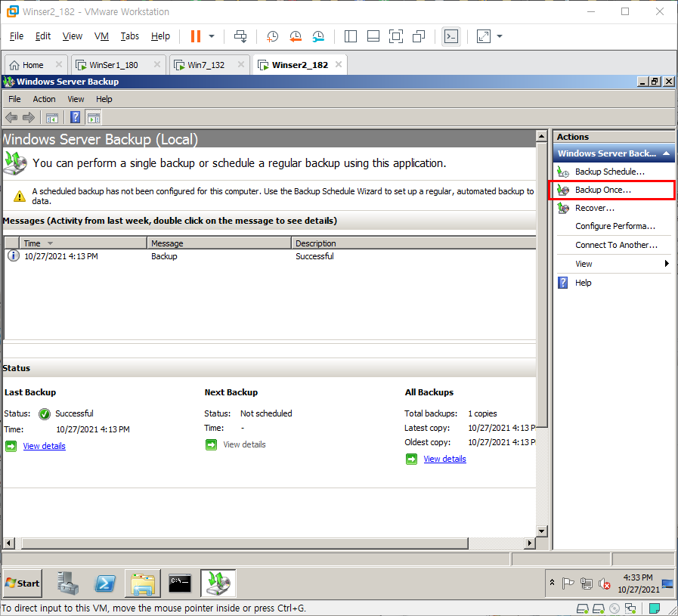Viewport: 678px width, 616px height.
Task: Click the Message column header
Action: point(219,243)
